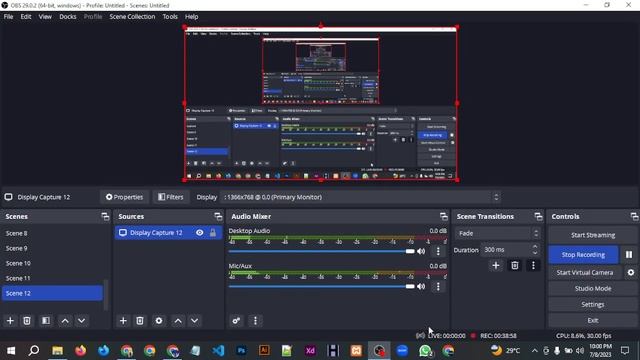Screen dimensions: 640x360
Task: Open Mic/Aux three-dot options
Action: point(438,287)
